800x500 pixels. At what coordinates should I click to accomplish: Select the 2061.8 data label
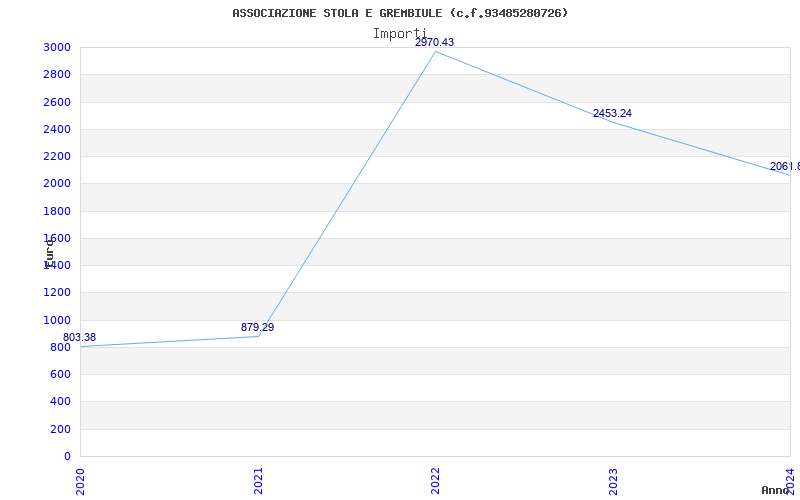point(784,167)
